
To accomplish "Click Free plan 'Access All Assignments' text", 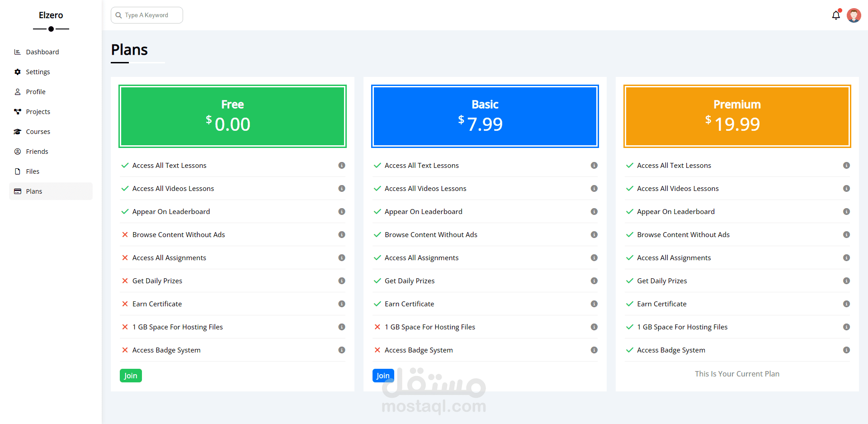I will 169,258.
